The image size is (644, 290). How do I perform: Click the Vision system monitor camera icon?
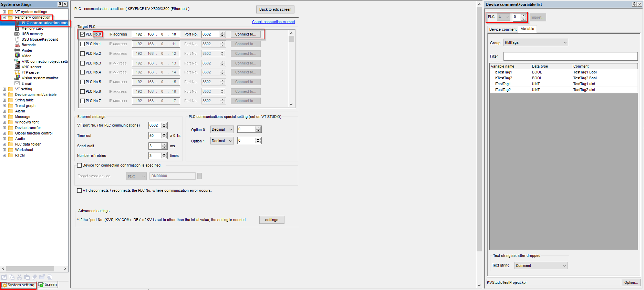click(x=17, y=78)
